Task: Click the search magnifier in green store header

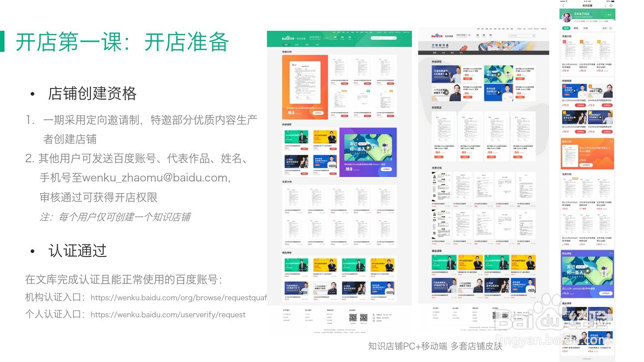Action: coord(394,38)
